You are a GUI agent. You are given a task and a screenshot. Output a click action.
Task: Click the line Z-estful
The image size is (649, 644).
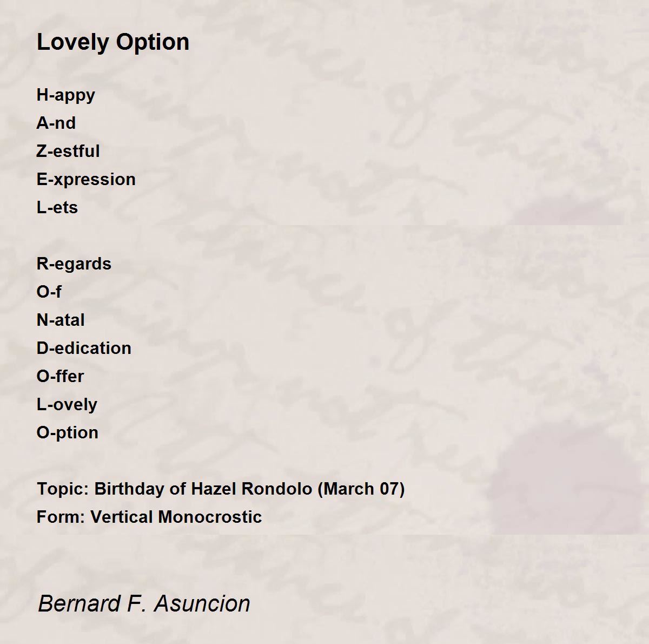tap(68, 151)
